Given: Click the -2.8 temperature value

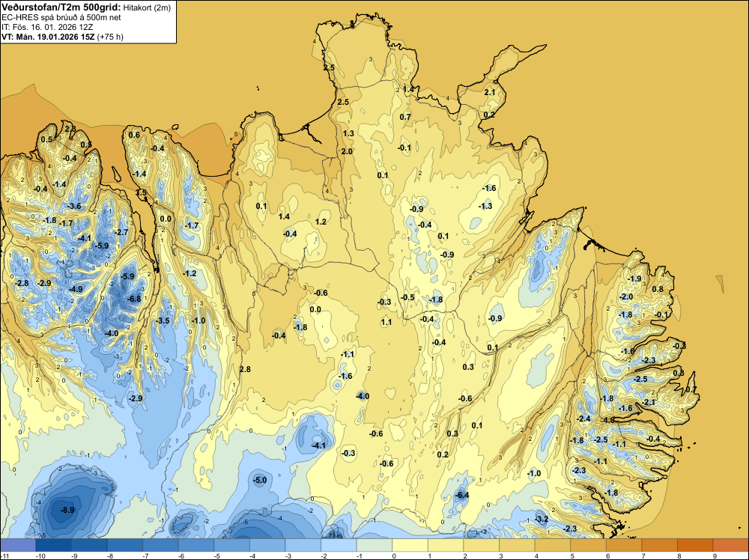Looking at the screenshot, I should 22,283.
